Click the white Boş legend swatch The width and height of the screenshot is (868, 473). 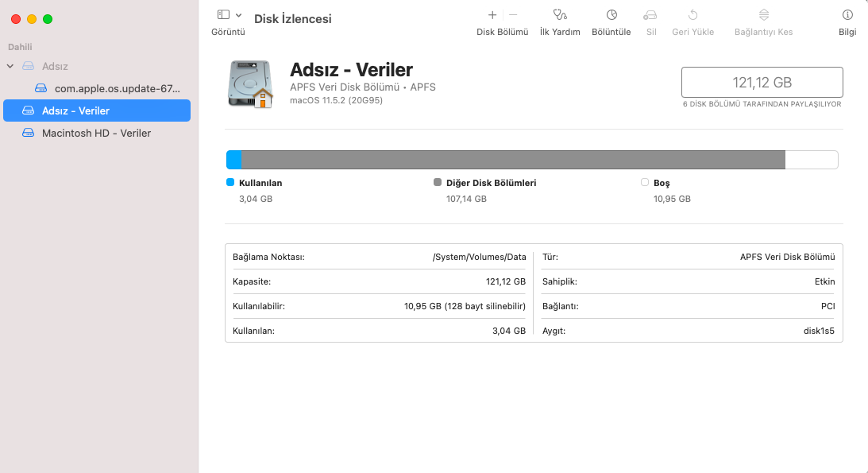point(644,182)
